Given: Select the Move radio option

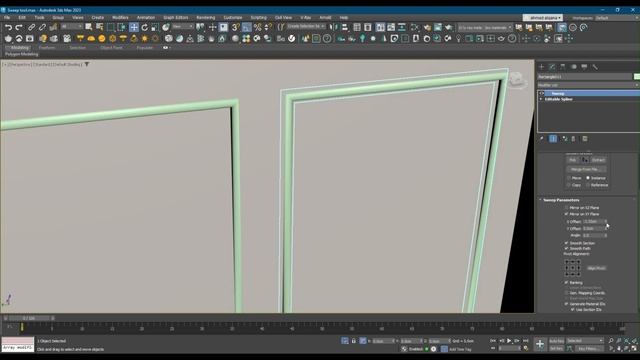Looking at the screenshot, I should click(569, 178).
